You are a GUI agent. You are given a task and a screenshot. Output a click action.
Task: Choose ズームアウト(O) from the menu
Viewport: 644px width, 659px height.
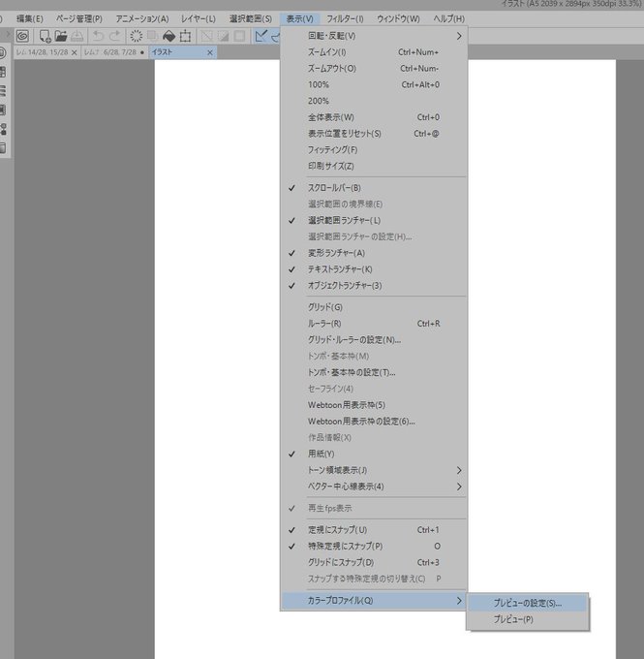click(x=374, y=69)
